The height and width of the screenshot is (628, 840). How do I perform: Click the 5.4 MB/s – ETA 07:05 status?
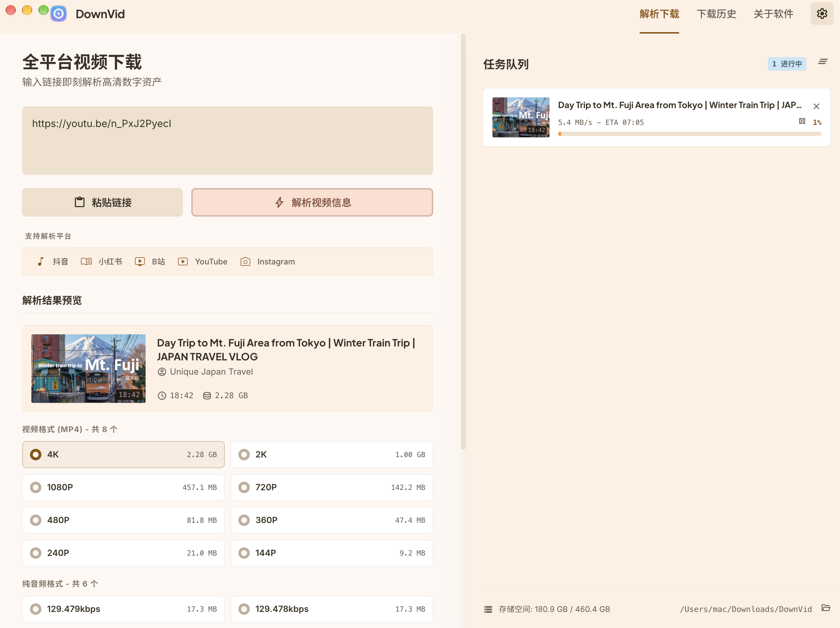click(601, 122)
